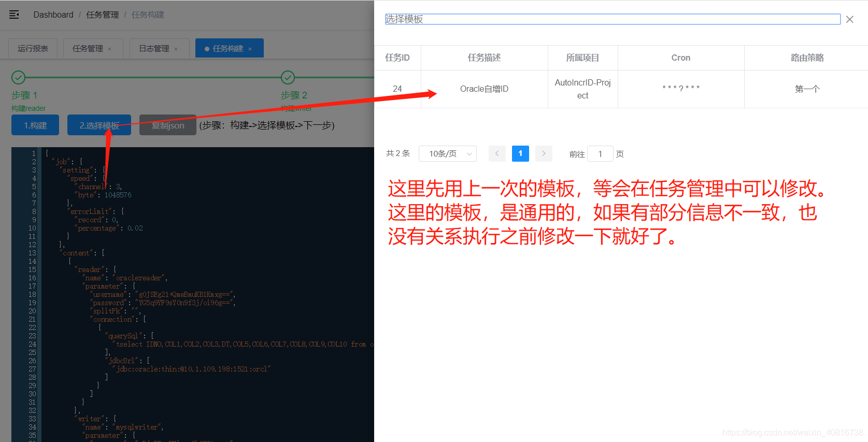Screen dimensions: 868x442
Task: Close the 任务管理 tab via its x icon
Action: [110, 49]
